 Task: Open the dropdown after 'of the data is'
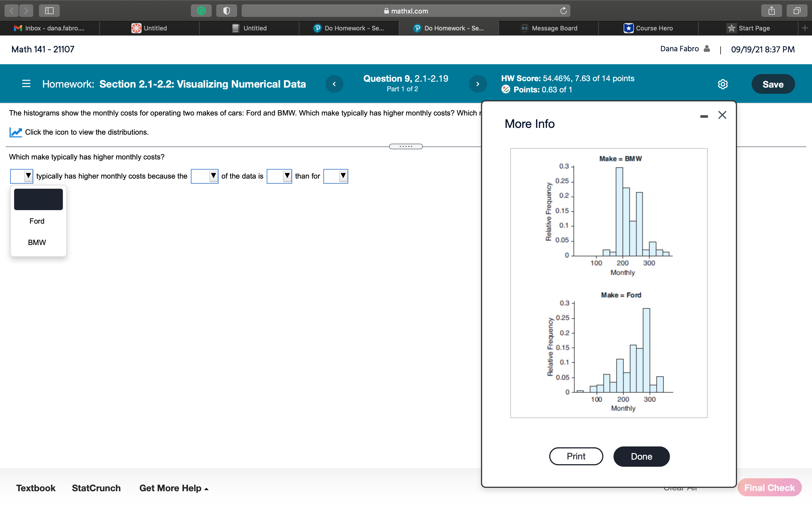point(279,176)
